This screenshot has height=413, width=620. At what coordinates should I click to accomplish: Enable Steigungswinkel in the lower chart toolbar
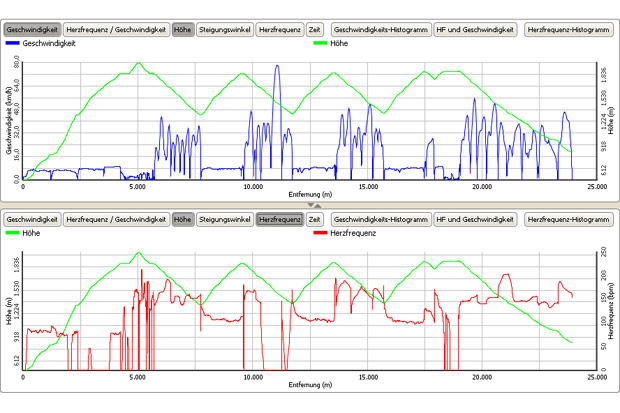click(x=224, y=218)
